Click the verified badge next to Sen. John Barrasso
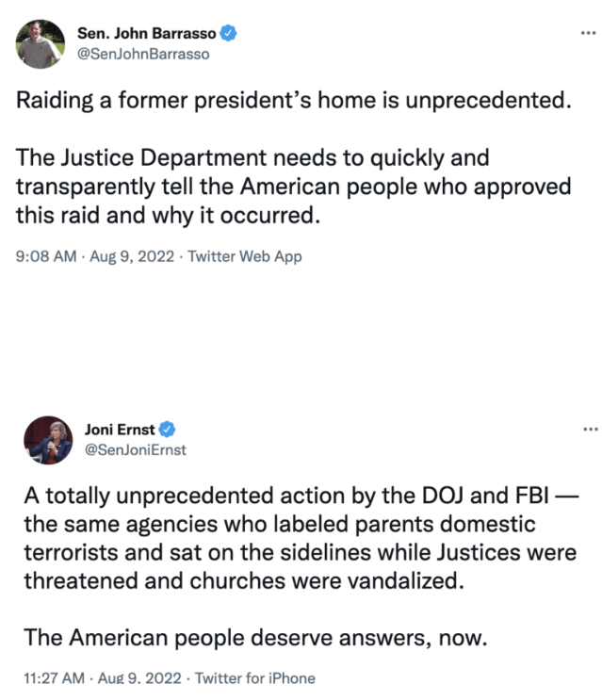 click(228, 34)
